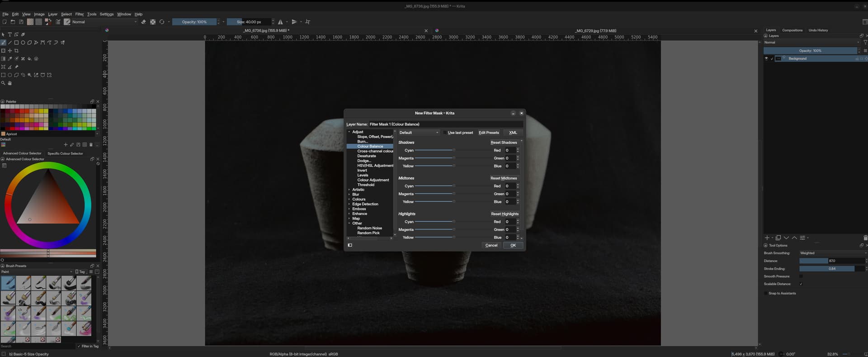Enable the Use last preset checkbox
Screen dimensions: 868x357
[445, 133]
